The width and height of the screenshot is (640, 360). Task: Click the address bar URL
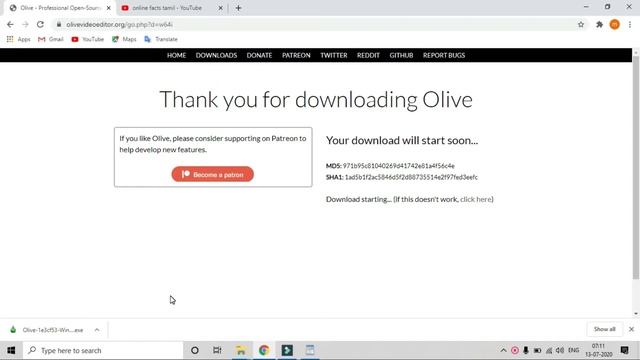(119, 24)
